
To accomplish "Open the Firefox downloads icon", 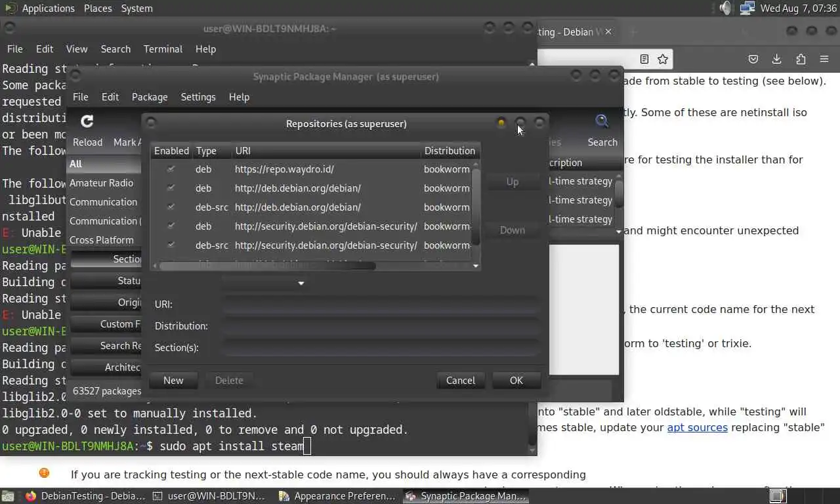I will [x=776, y=59].
